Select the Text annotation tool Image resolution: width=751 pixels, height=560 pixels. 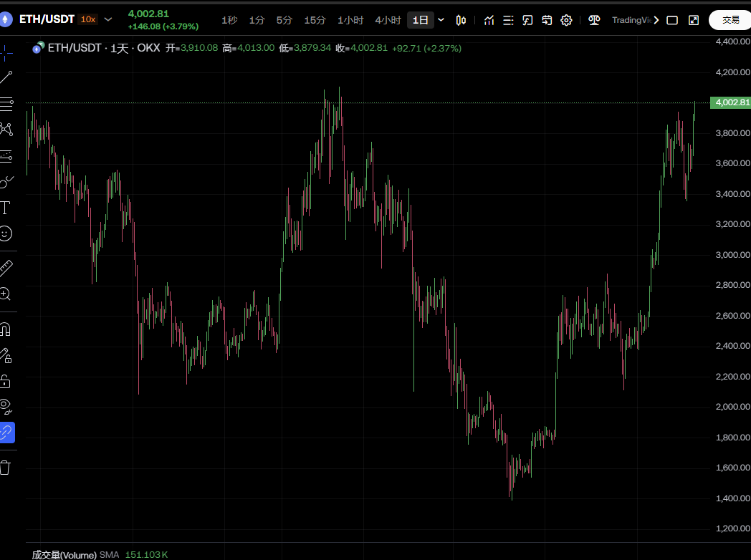point(5,208)
